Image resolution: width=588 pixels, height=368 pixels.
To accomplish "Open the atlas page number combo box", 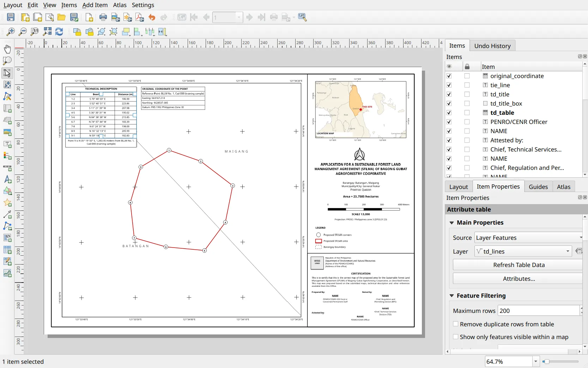I will coord(228,17).
